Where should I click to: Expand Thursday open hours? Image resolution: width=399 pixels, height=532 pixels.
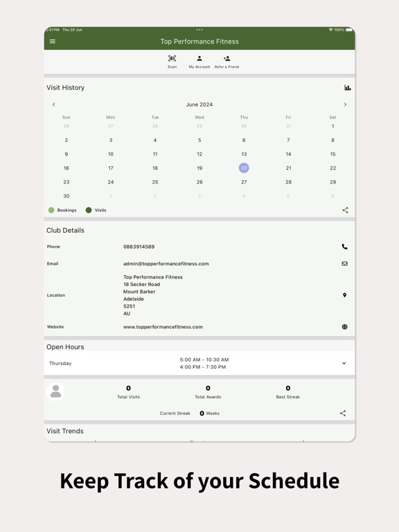coord(344,363)
